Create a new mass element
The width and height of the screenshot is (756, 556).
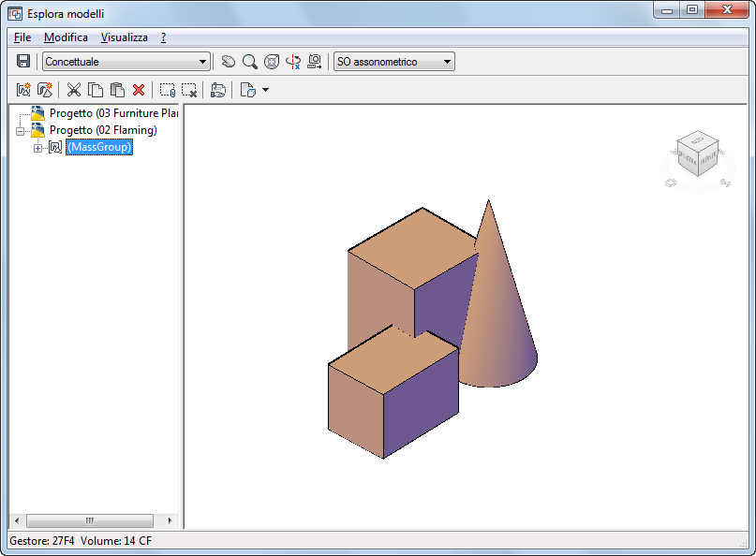point(45,90)
